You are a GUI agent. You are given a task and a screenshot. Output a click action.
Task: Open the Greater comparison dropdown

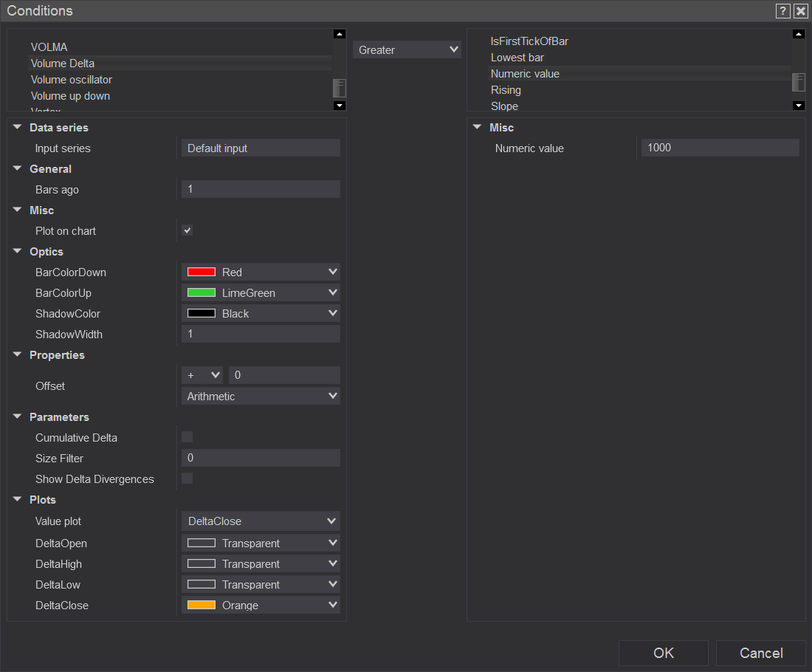tap(407, 50)
